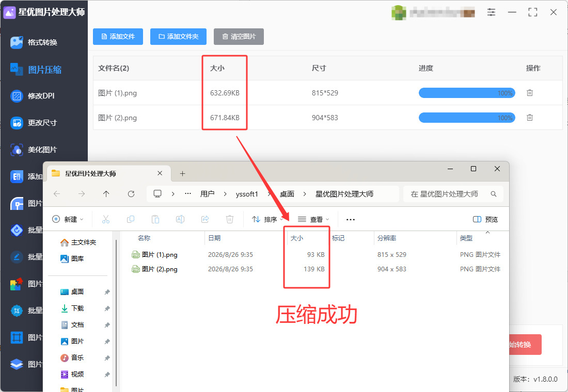Open 格式转换 in the sidebar
Screen dimensions: 568x392
pos(34,42)
